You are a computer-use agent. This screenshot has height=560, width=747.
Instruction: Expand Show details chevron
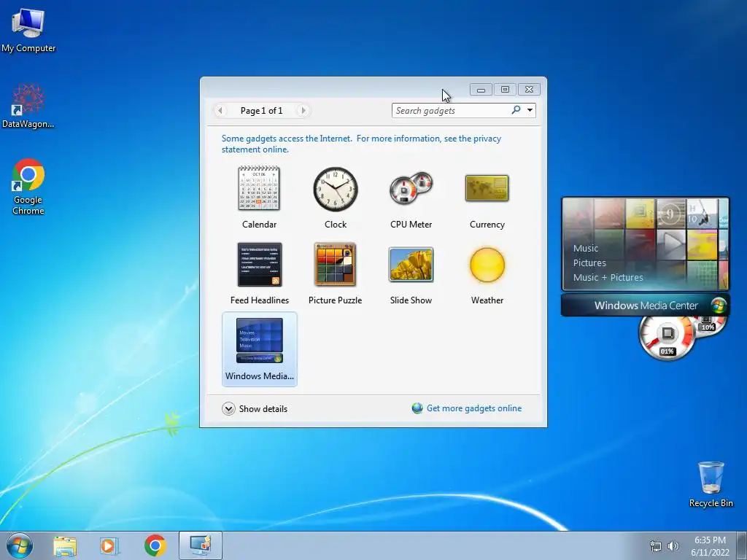click(228, 408)
